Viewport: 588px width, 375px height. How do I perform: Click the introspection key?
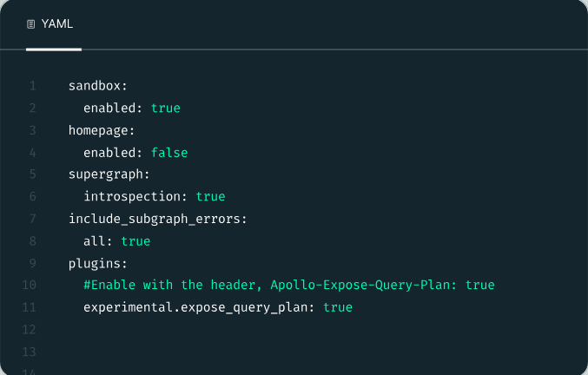[x=132, y=197]
